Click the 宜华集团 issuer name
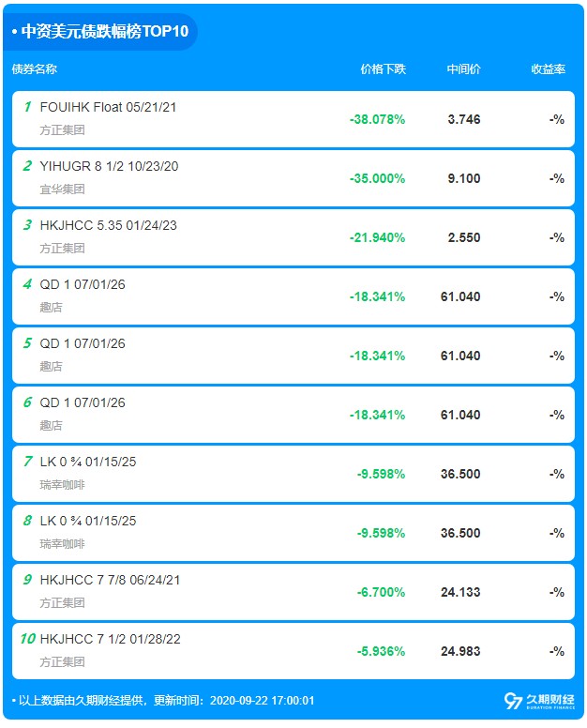The width and height of the screenshot is (587, 728). pos(62,189)
